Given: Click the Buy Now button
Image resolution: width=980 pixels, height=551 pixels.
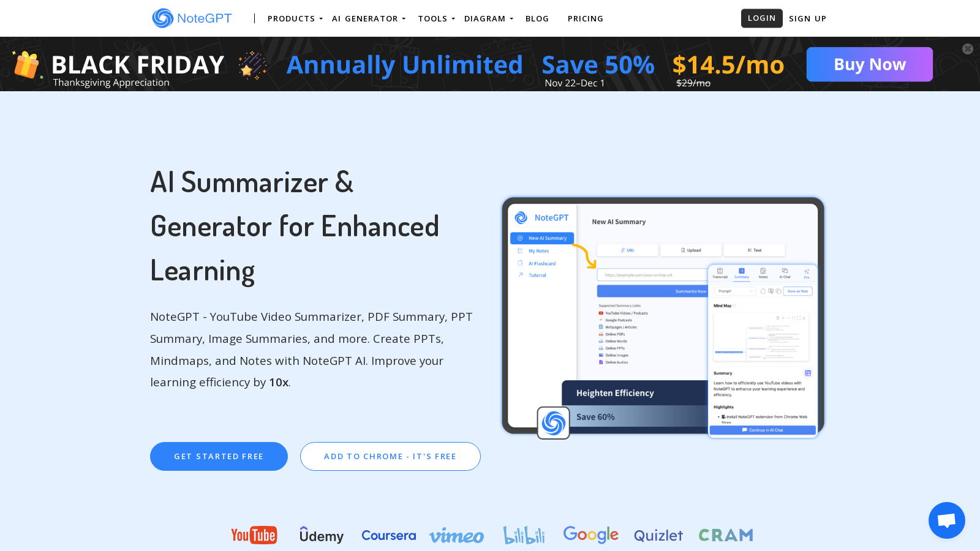Looking at the screenshot, I should (870, 64).
